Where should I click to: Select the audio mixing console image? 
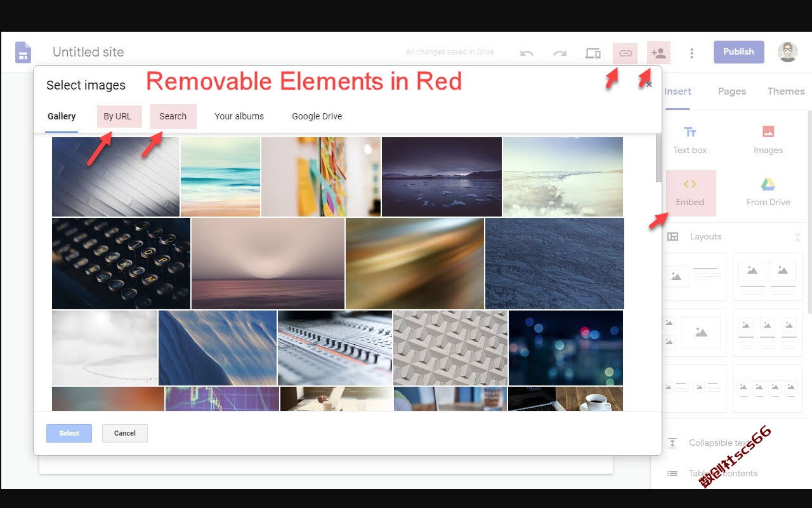click(335, 348)
